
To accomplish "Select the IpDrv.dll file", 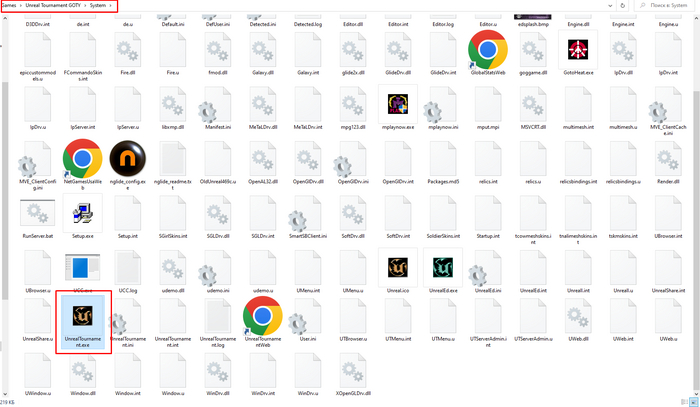I will point(623,54).
